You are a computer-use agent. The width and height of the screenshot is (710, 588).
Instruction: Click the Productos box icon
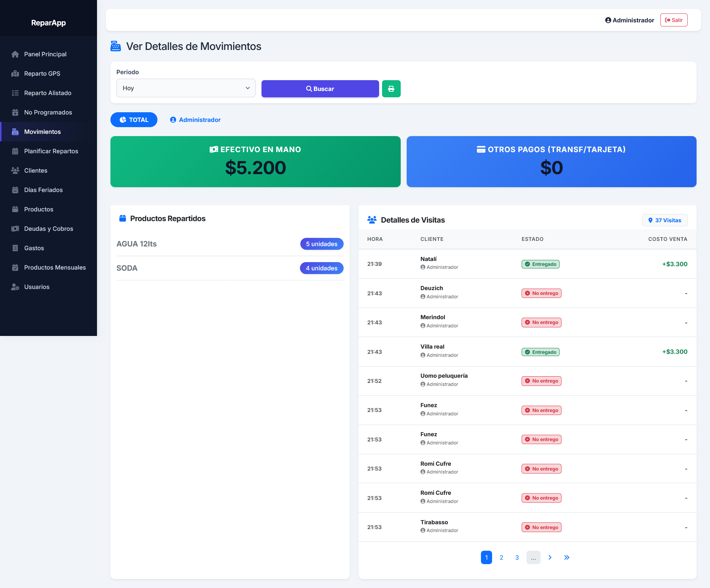point(15,209)
